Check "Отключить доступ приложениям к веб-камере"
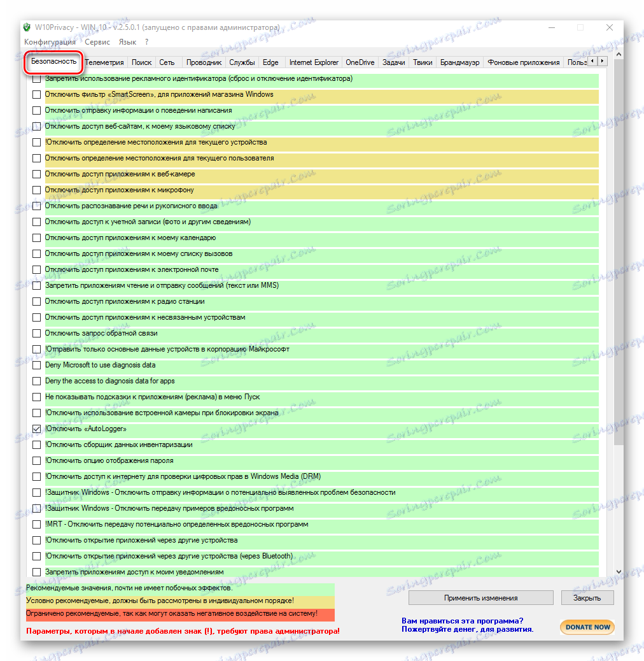This screenshot has width=644, height=661. [36, 174]
